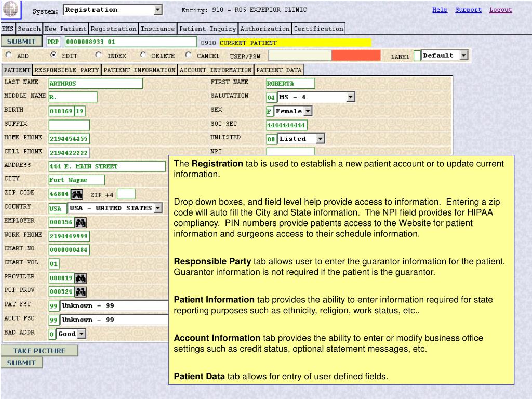Select the INDEX radio button
Image resolution: width=532 pixels, height=399 pixels.
pos(98,55)
